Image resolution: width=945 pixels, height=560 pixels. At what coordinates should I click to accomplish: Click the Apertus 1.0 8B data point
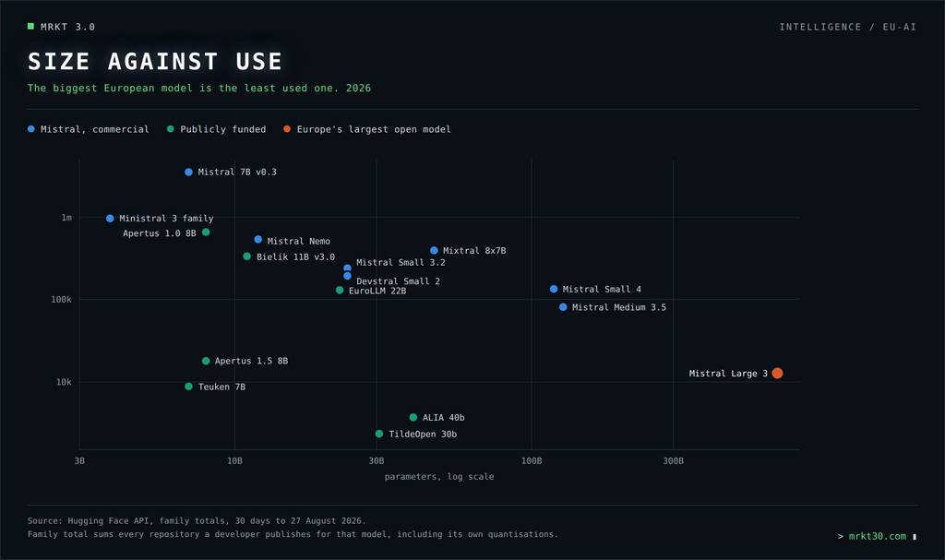click(206, 232)
